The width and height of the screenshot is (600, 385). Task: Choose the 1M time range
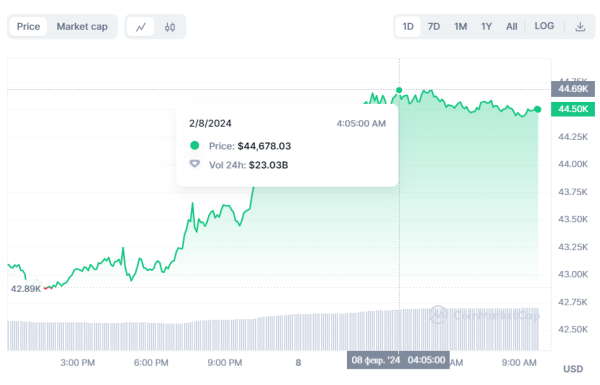(x=460, y=26)
